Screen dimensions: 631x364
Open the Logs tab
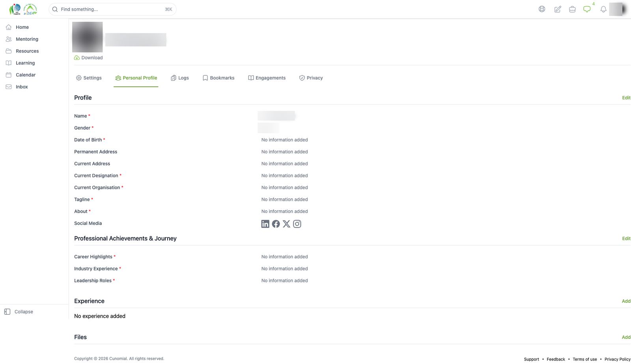180,78
